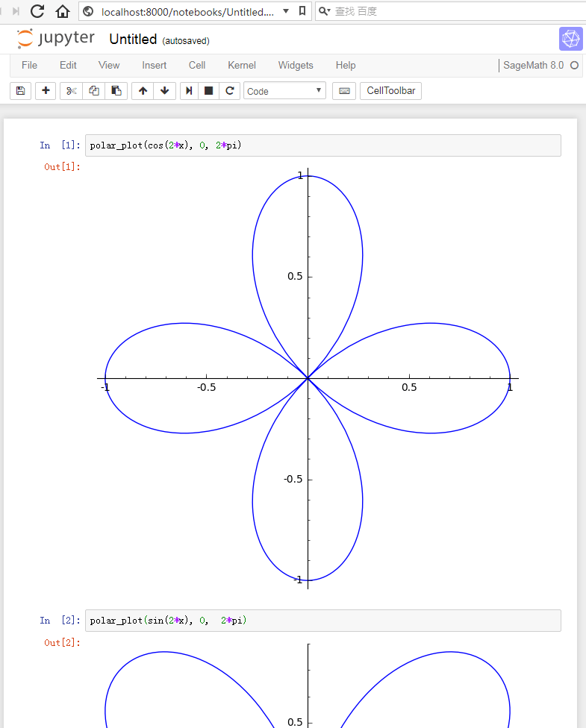Reload the page with the browser refresh icon

37,11
